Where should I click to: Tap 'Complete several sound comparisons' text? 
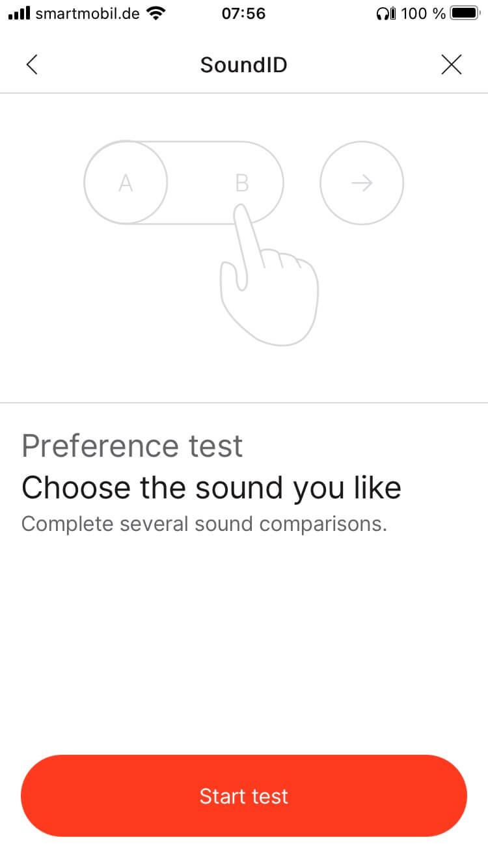coord(204,524)
